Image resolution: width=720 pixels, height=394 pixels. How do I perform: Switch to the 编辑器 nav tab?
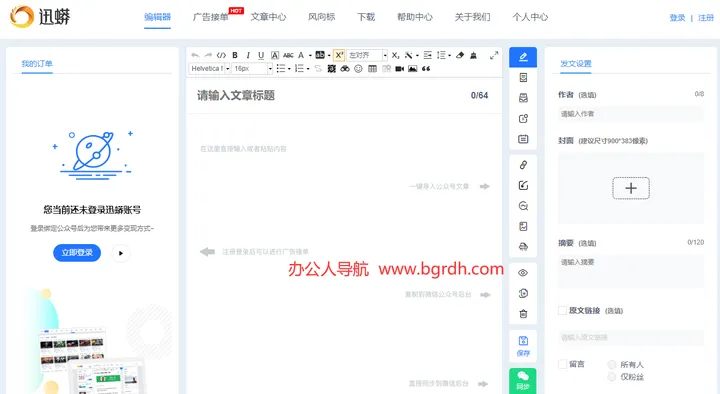pyautogui.click(x=158, y=17)
